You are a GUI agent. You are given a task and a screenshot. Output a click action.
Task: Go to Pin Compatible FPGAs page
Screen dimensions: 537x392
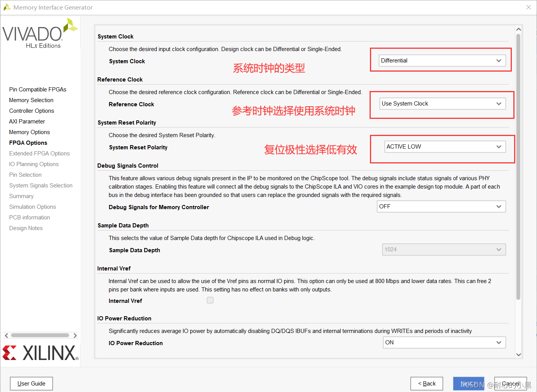[x=38, y=90]
